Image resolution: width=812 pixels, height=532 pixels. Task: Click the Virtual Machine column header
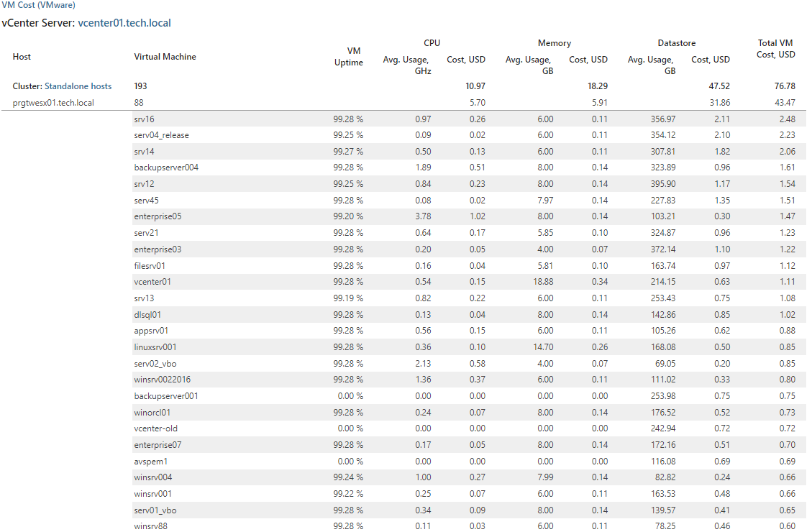(165, 56)
